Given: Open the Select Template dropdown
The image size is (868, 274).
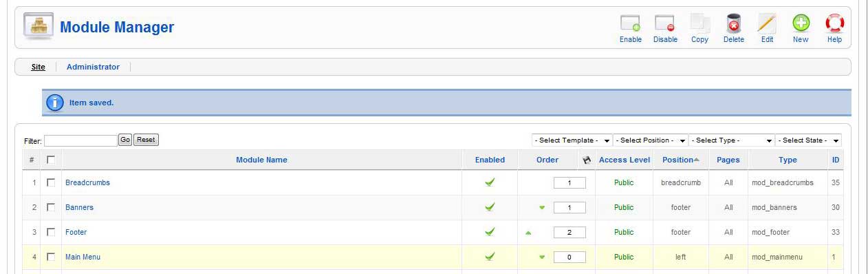Looking at the screenshot, I should [572, 140].
